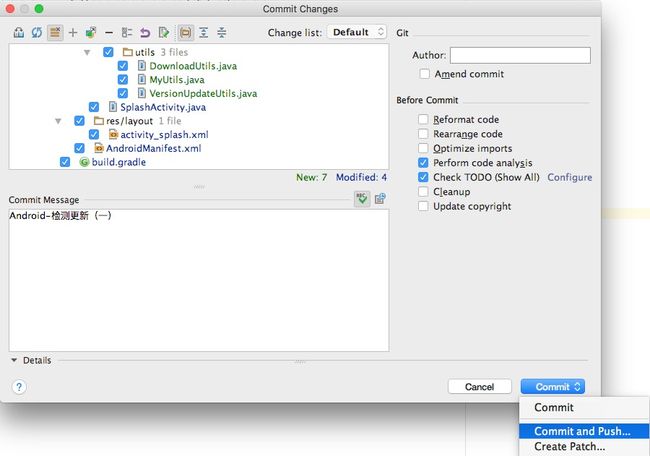This screenshot has width=650, height=456.
Task: Uncheck DownloadUtils.java checkbox
Action: coord(123,66)
